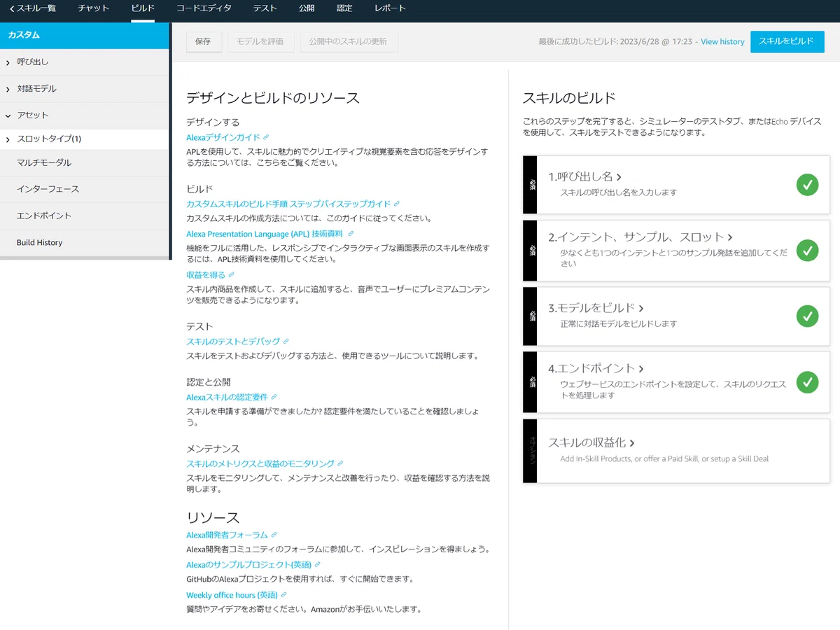Open the スキルの収益化 optional step card
Image resolution: width=840 pixels, height=630 pixels.
click(676, 451)
